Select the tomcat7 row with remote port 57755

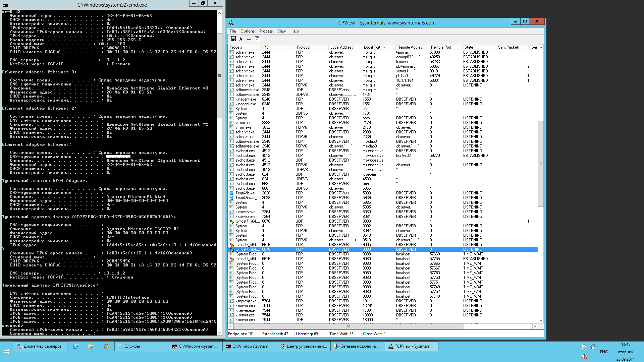383,259
